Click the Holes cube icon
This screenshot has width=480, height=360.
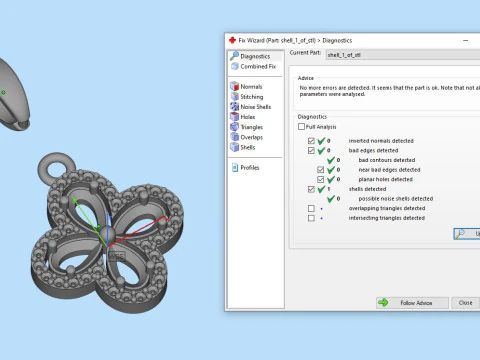pos(235,117)
